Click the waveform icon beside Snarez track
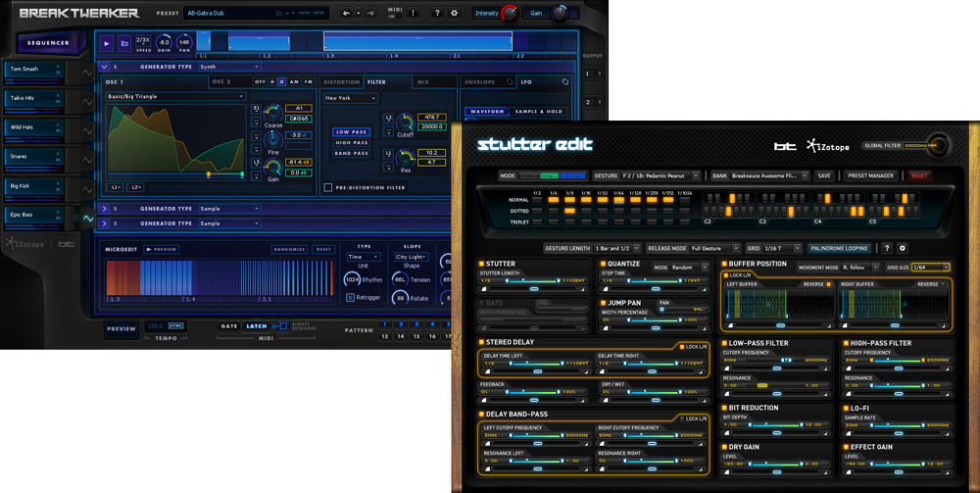The width and height of the screenshot is (980, 493). pos(87,161)
